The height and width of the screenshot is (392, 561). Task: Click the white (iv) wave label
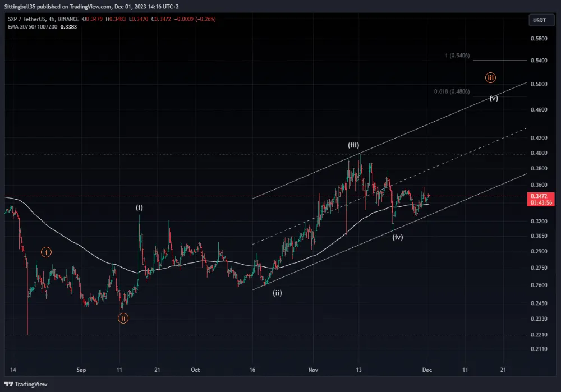398,237
